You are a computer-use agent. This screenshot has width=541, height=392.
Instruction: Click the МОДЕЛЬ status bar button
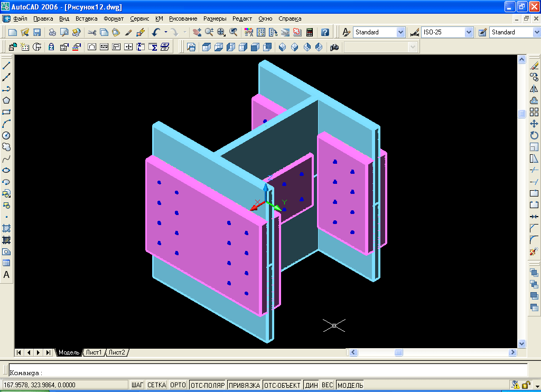350,385
